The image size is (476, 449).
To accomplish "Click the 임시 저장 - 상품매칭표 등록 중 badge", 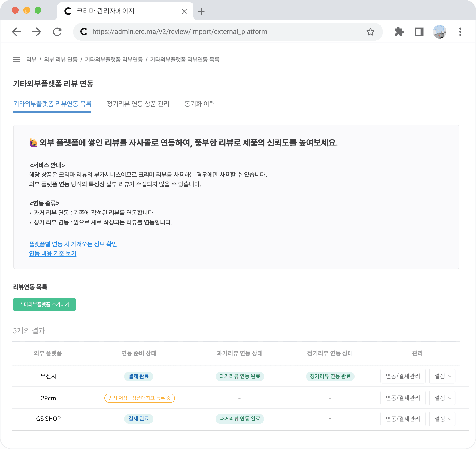I will (140, 398).
